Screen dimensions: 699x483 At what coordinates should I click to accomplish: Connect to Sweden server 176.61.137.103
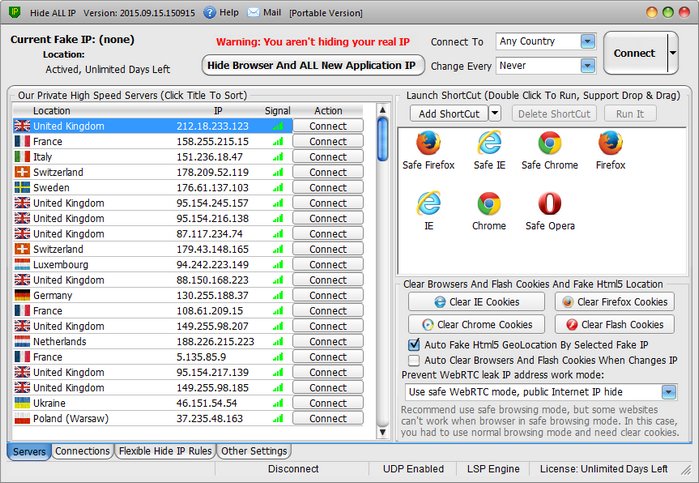pyautogui.click(x=328, y=188)
